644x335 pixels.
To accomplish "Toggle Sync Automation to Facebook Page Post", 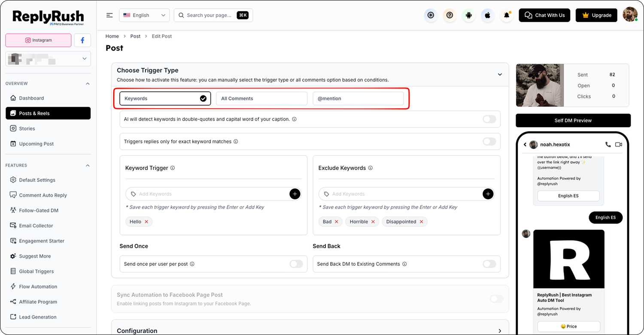I will click(496, 298).
